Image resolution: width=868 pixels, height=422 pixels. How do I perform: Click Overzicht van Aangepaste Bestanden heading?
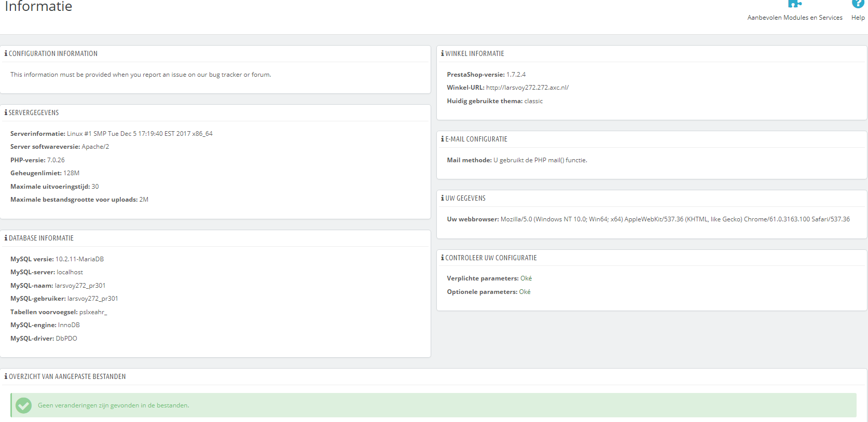67,376
